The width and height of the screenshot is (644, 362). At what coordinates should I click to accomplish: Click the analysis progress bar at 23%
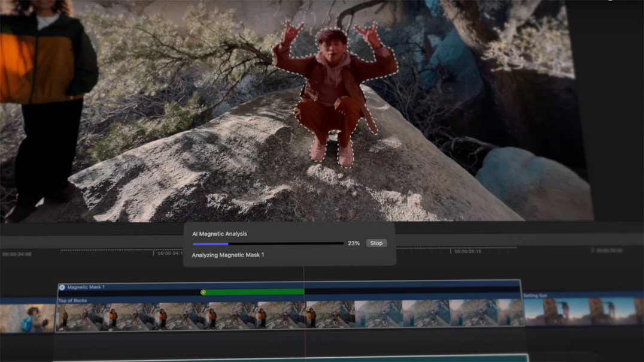[x=268, y=244]
